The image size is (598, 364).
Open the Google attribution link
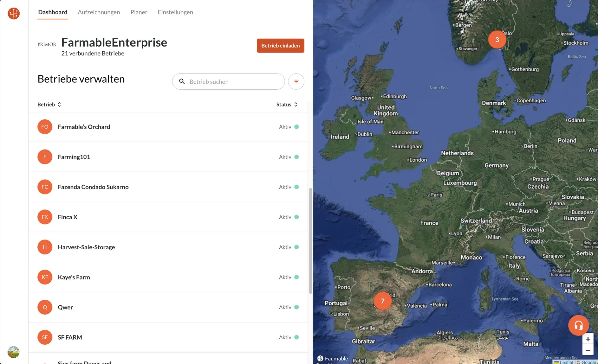pyautogui.click(x=589, y=362)
